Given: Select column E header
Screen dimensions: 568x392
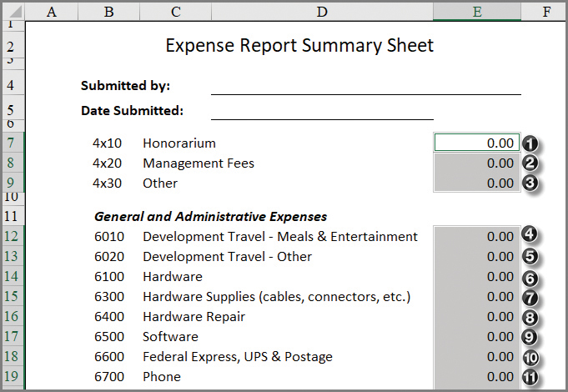Looking at the screenshot, I should point(477,11).
